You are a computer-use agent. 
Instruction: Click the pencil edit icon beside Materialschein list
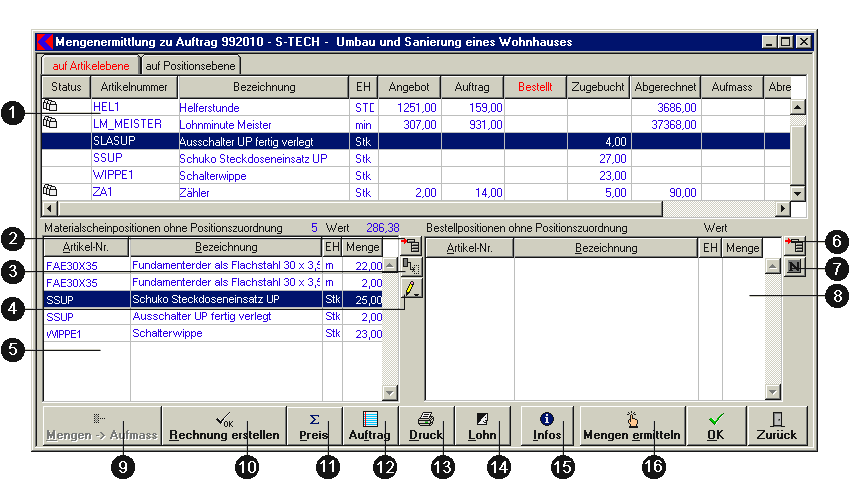coord(410,289)
